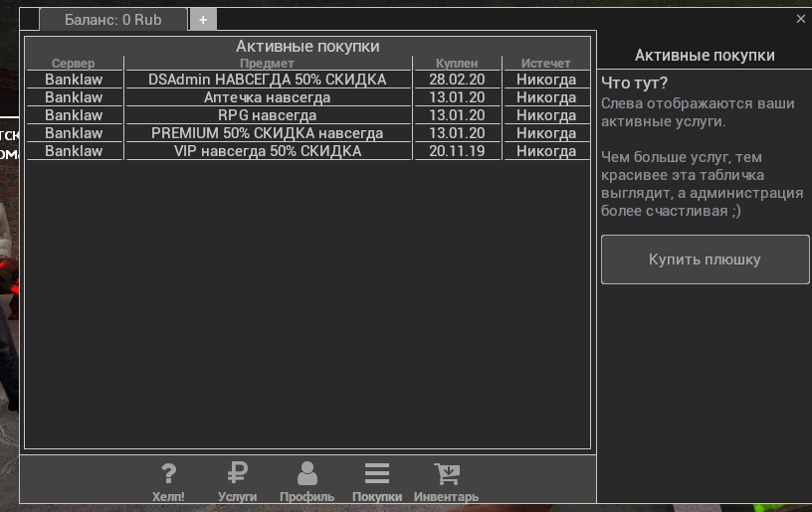
Task: Click the Активные покупки table title
Action: click(x=307, y=46)
